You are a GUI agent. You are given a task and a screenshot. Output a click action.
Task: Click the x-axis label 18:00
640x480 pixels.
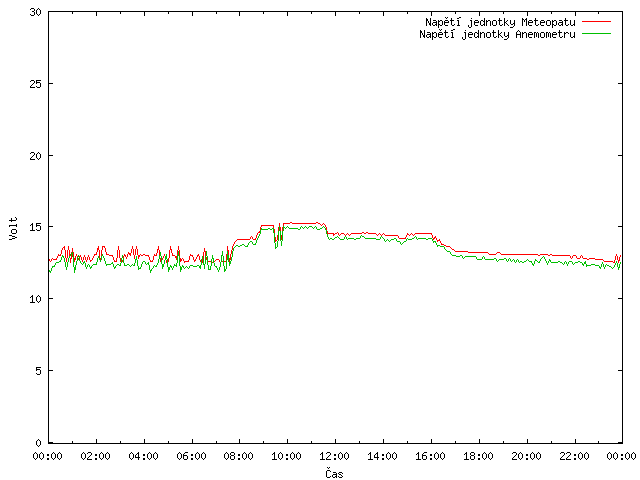(x=478, y=456)
